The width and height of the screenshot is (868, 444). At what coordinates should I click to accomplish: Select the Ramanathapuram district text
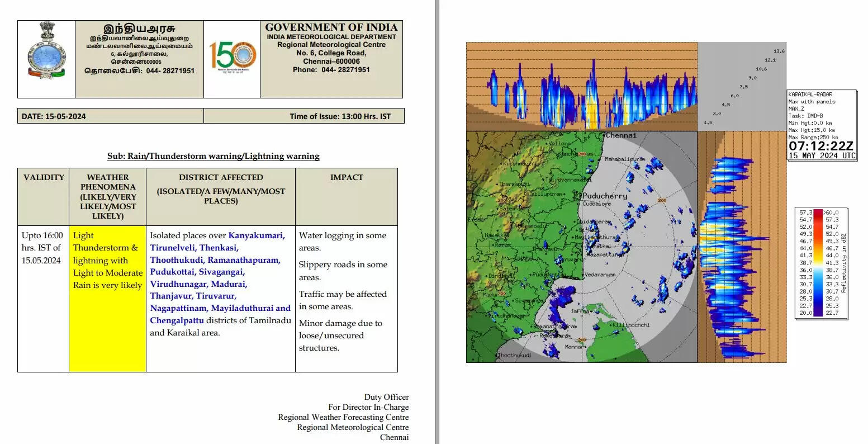pyautogui.click(x=244, y=260)
